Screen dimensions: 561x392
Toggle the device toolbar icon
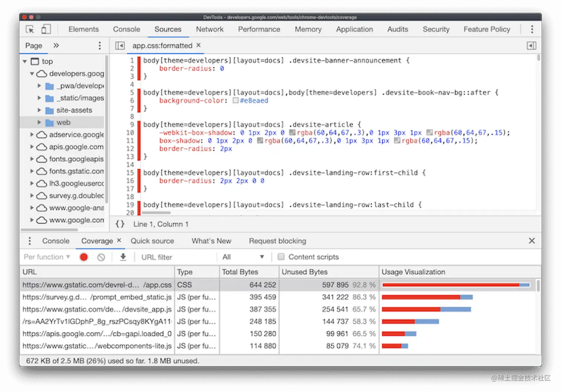pos(46,29)
